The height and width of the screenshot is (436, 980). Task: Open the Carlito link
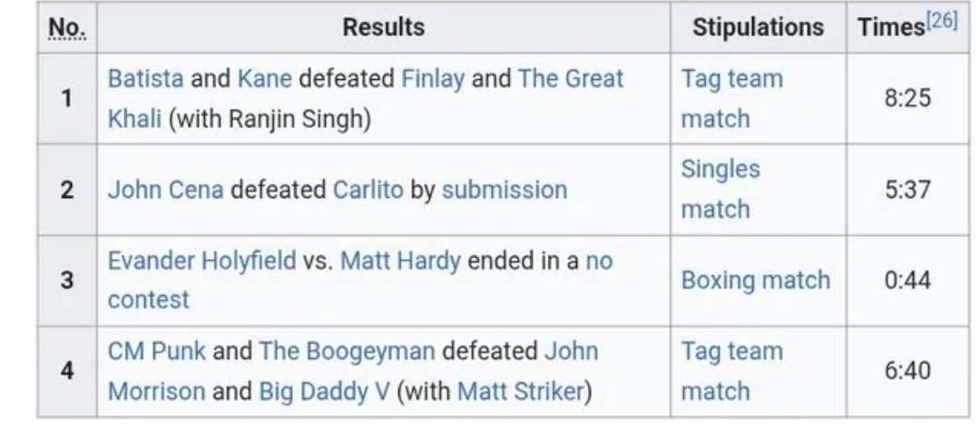pyautogui.click(x=368, y=190)
